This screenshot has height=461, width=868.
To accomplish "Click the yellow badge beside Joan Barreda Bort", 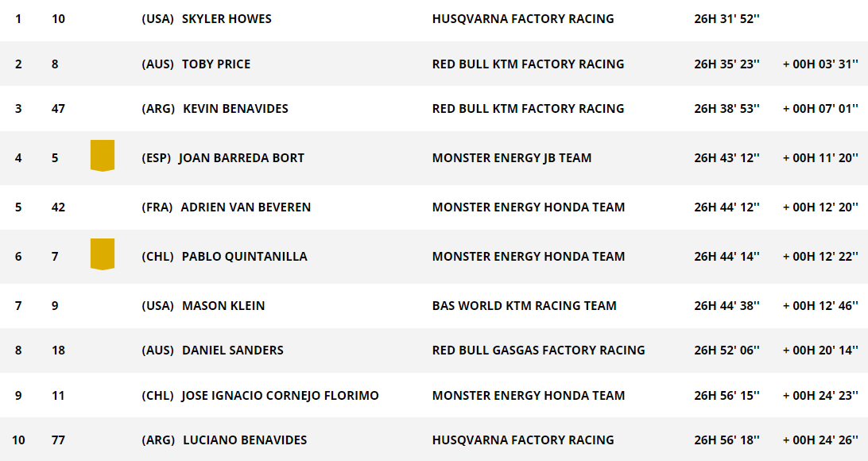I will coord(103,156).
